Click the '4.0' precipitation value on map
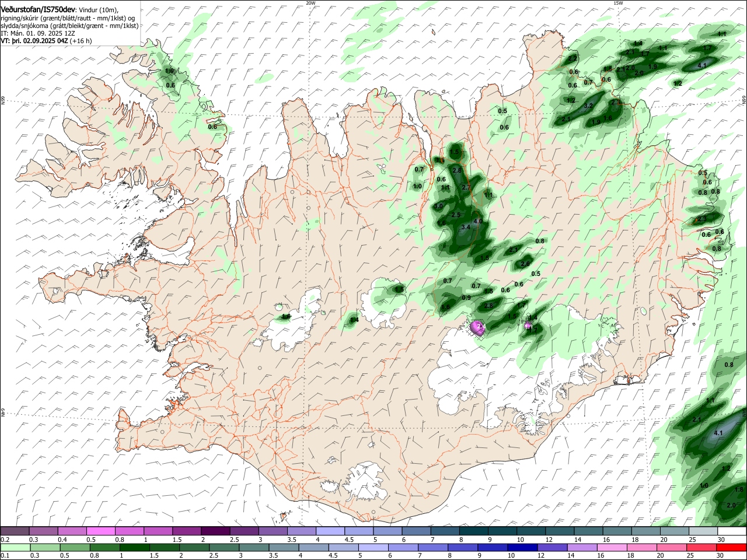The image size is (747, 560). coord(478,222)
